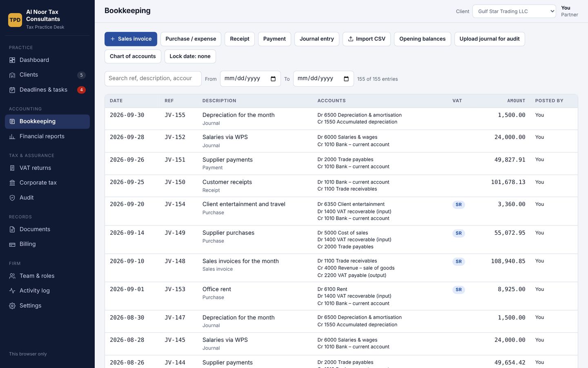Click the Lock date: none button
This screenshot has height=368, width=588.
coord(190,56)
